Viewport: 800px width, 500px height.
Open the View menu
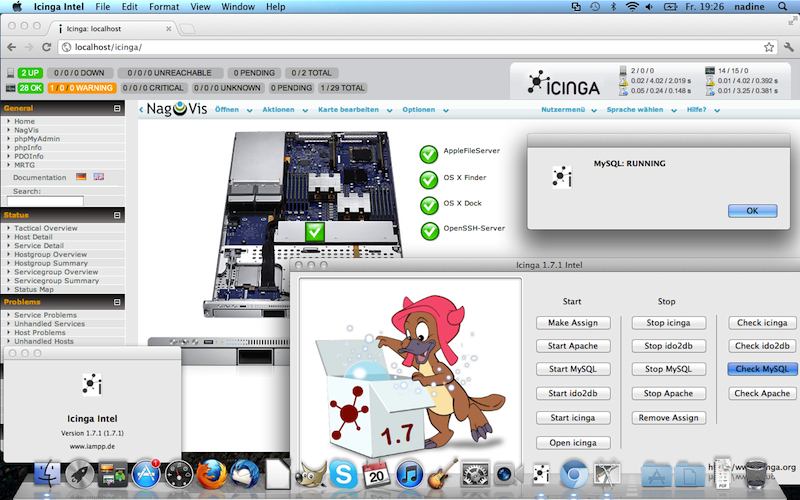click(x=200, y=7)
